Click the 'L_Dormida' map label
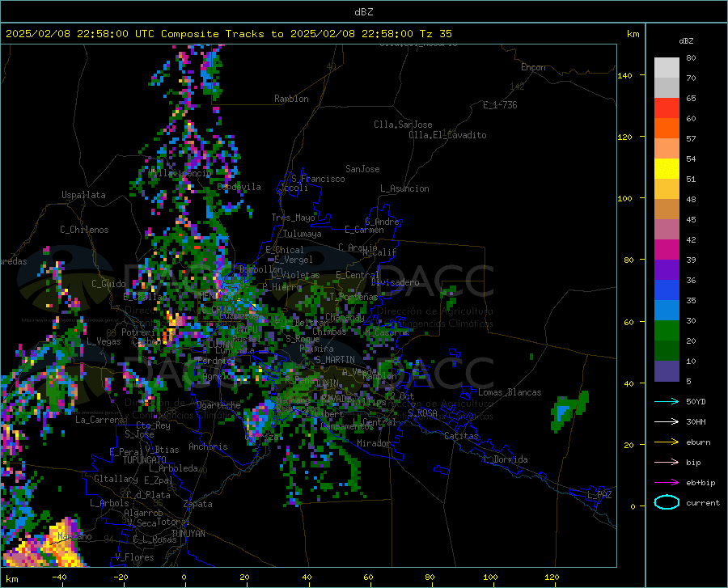 [x=505, y=459]
